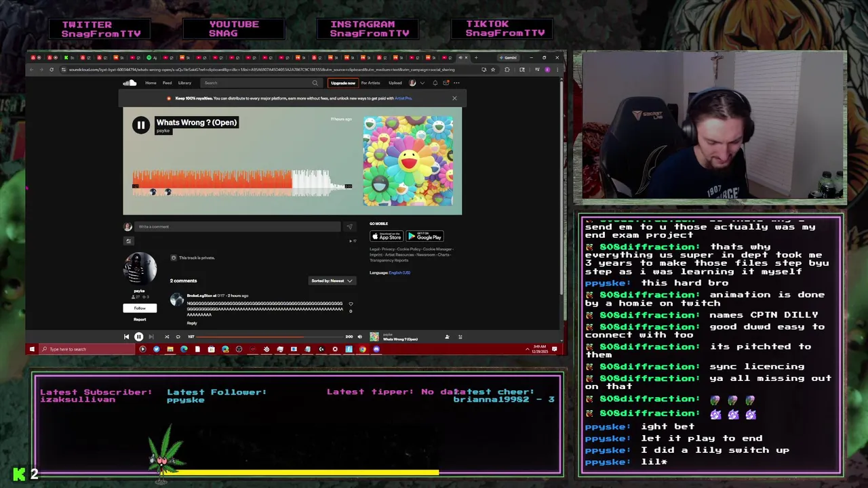The height and width of the screenshot is (488, 868).
Task: Skip to next track in player bar
Action: pyautogui.click(x=151, y=337)
